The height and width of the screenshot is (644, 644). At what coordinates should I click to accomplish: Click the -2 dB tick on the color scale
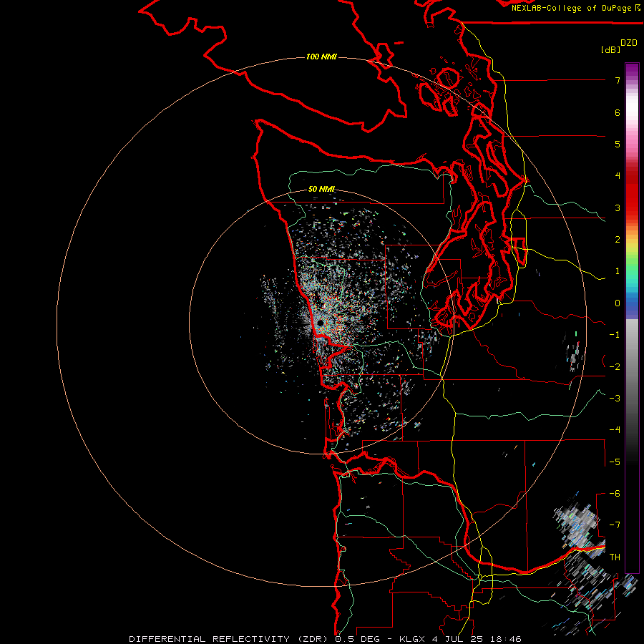(x=615, y=367)
